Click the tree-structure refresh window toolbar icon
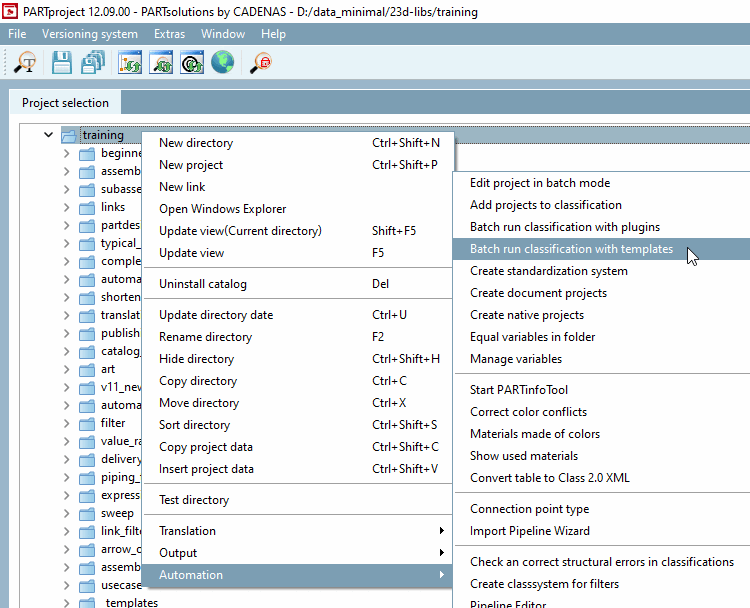The height and width of the screenshot is (608, 750). 131,63
